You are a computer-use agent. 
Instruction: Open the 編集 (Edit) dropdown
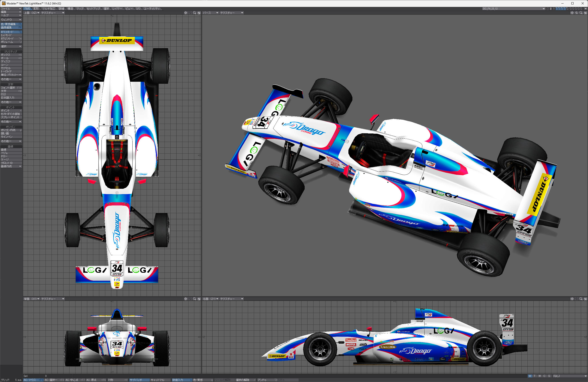point(11,12)
